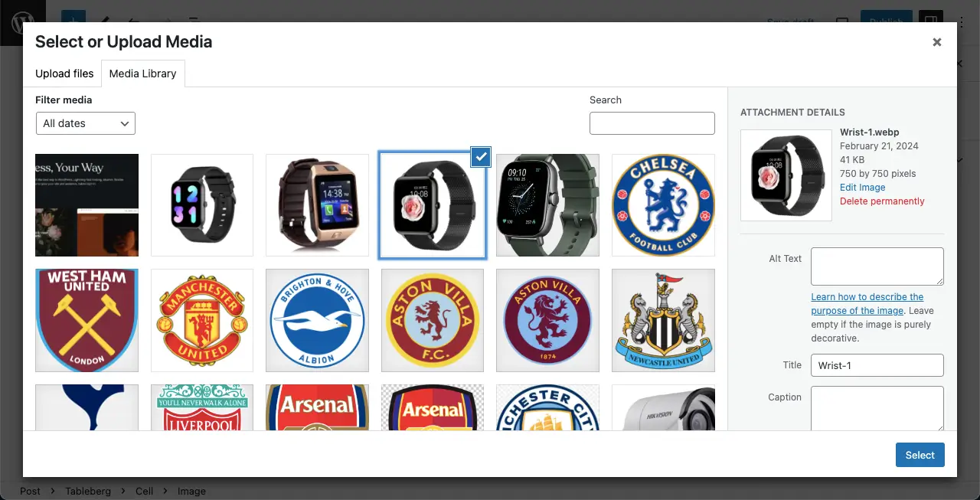This screenshot has width=980, height=500.
Task: Click the Title field containing Wrist-1
Action: pyautogui.click(x=877, y=365)
